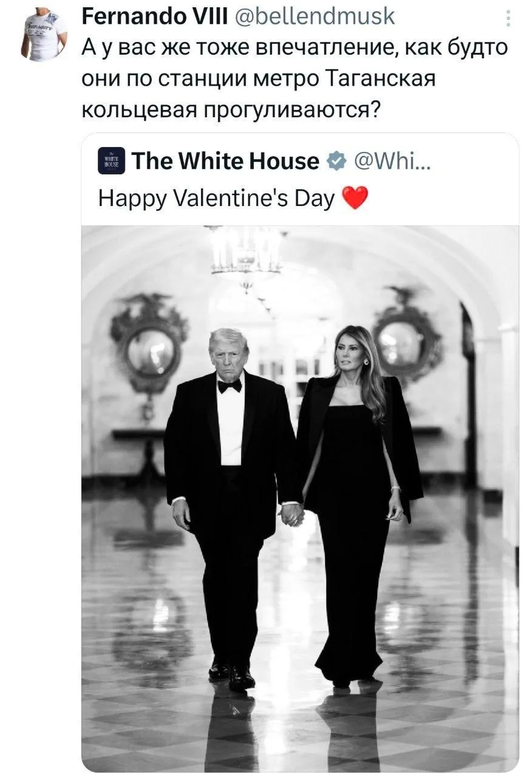
Task: Open the tweet's three-dot more menu
Action: pyautogui.click(x=508, y=21)
